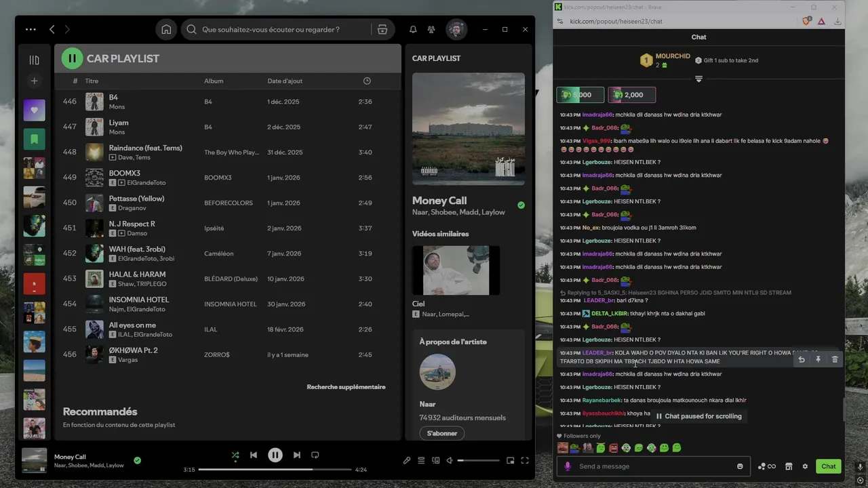
Task: Skip to the next track
Action: (296, 455)
